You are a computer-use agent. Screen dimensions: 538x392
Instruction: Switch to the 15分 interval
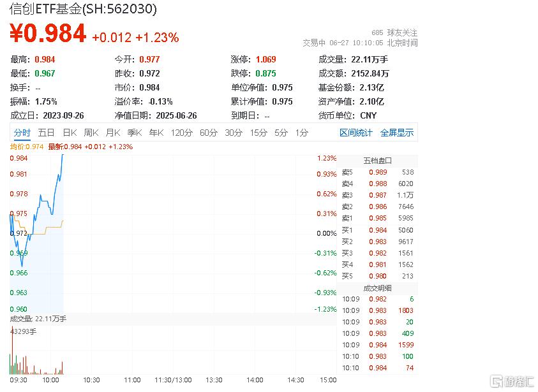click(258, 133)
